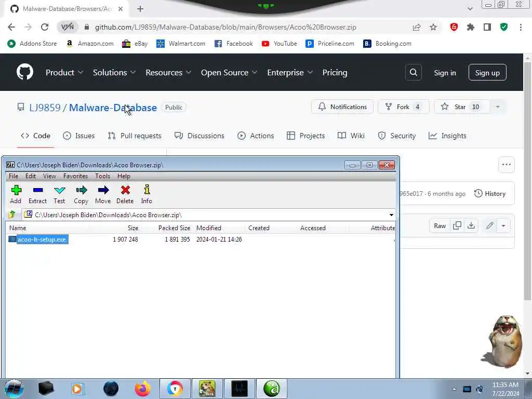Launch Firefox from the taskbar

(x=143, y=389)
